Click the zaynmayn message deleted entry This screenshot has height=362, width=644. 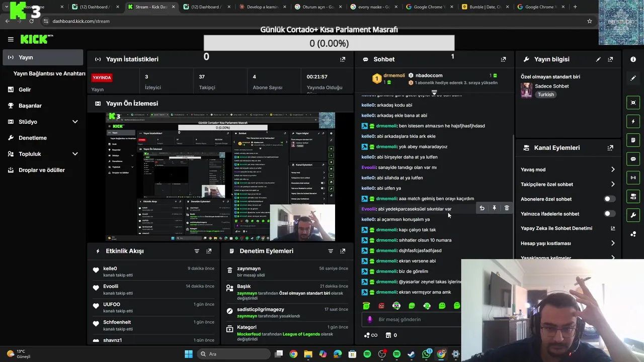click(288, 272)
